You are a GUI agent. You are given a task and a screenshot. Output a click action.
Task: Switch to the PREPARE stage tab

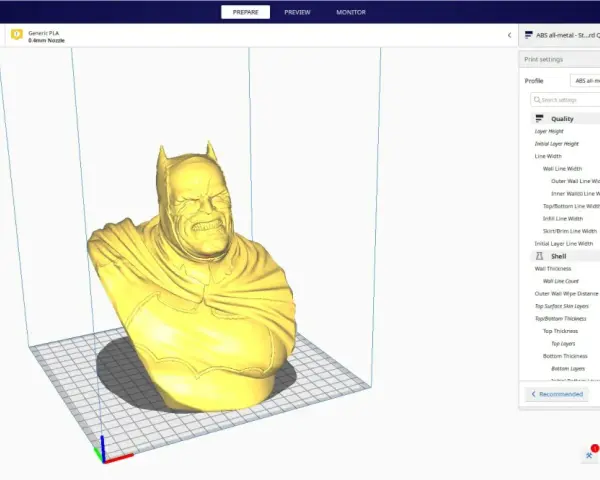(x=245, y=12)
